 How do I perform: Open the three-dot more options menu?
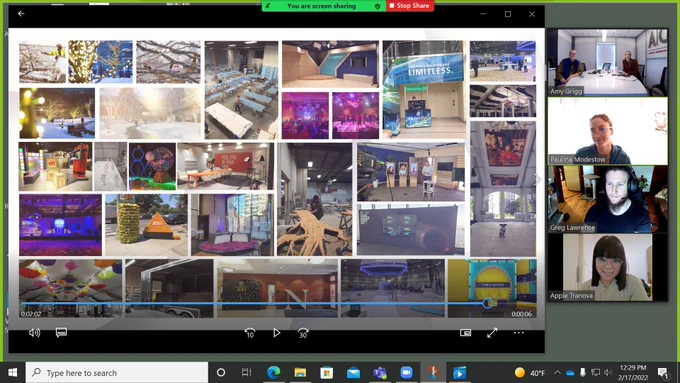coord(519,333)
